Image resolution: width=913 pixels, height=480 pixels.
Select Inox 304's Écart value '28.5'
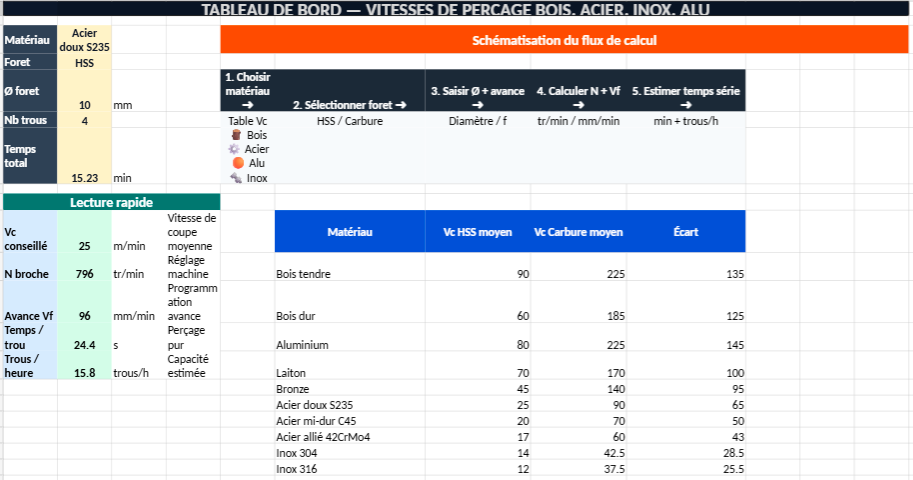coord(686,453)
